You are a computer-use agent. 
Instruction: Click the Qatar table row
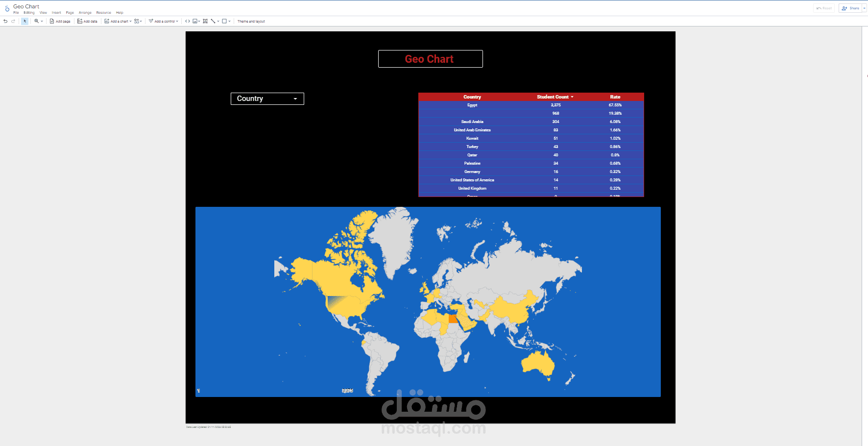tap(531, 155)
